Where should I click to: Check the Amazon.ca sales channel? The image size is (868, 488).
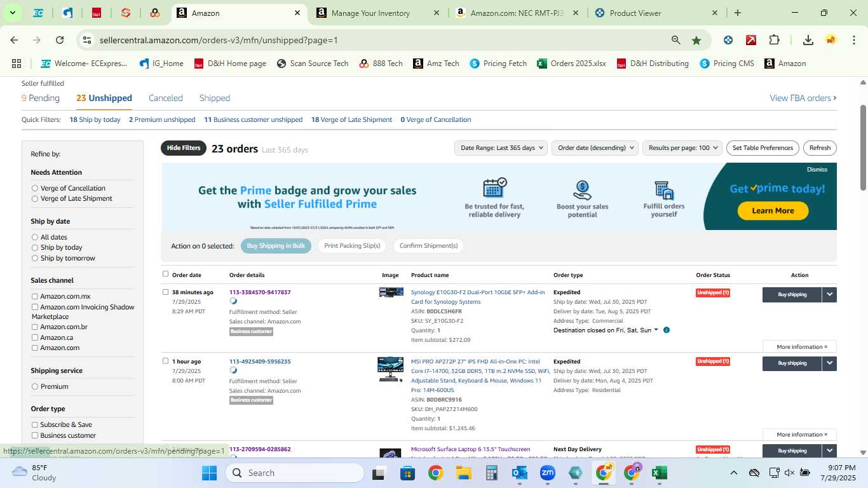tap(35, 337)
